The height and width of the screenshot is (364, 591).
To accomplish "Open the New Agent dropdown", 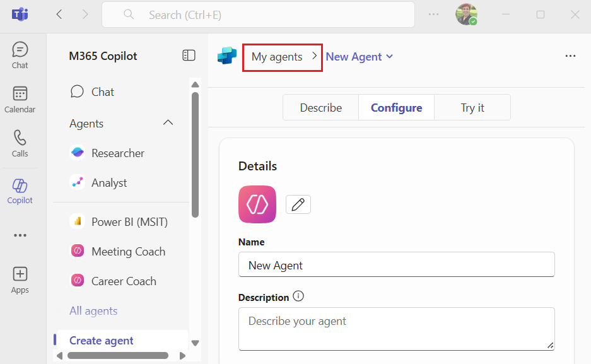I will [360, 57].
